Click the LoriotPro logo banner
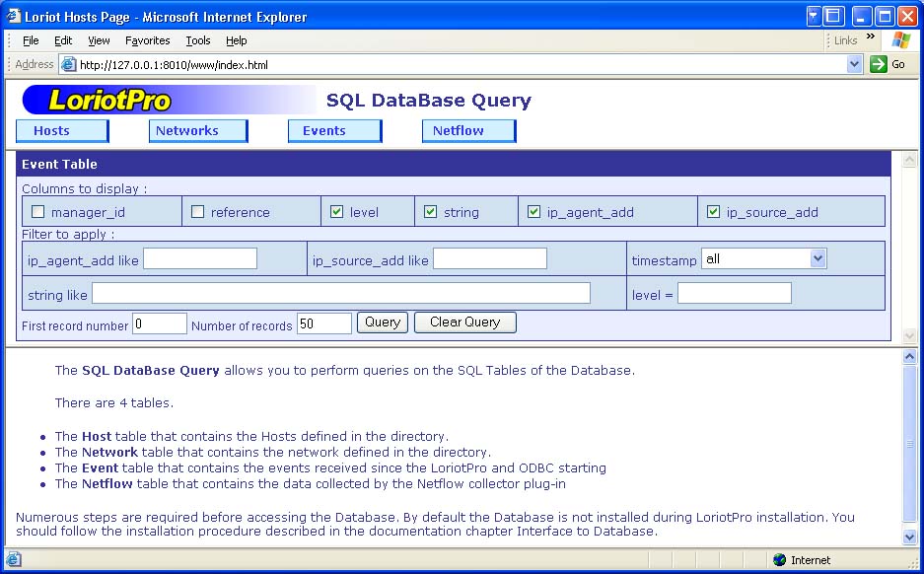This screenshot has width=924, height=574. coord(169,100)
